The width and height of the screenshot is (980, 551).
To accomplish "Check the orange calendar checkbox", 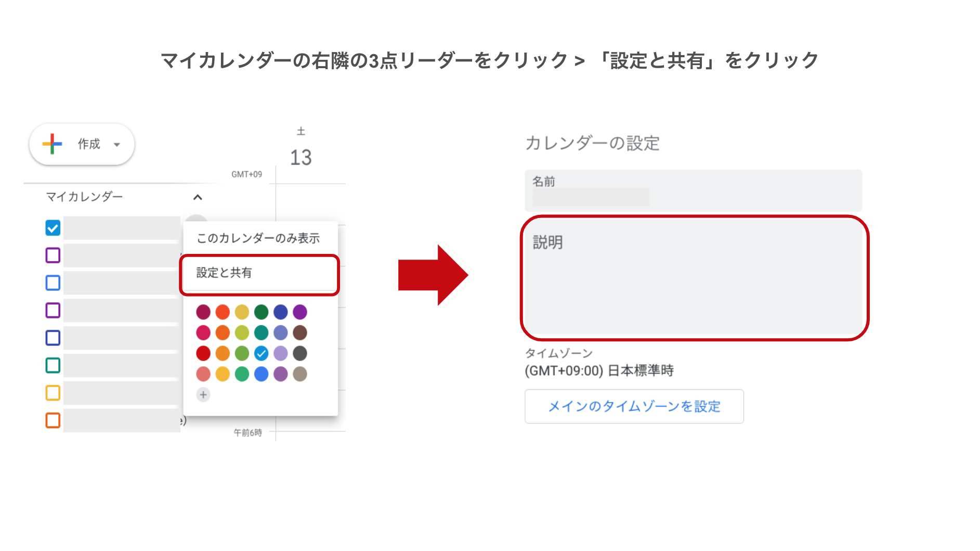I will coord(53,420).
